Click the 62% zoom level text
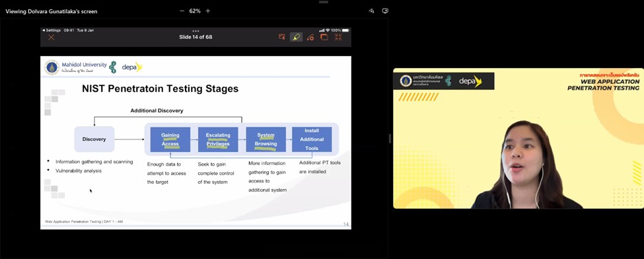This screenshot has width=644, height=259. pos(195,11)
